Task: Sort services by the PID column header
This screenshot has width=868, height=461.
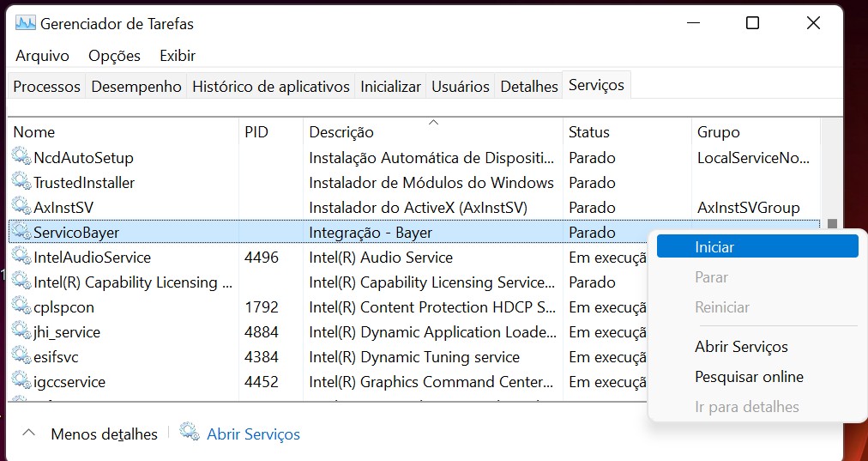Action: [271, 132]
